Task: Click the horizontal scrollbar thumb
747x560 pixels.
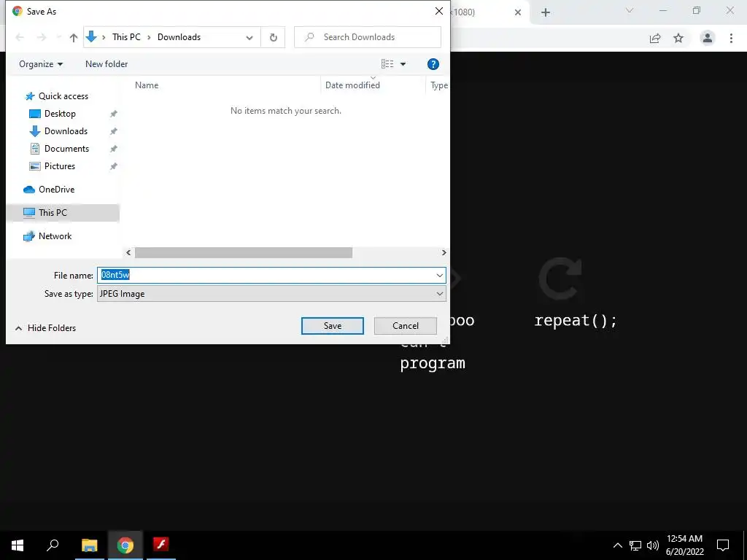Action: pos(244,253)
